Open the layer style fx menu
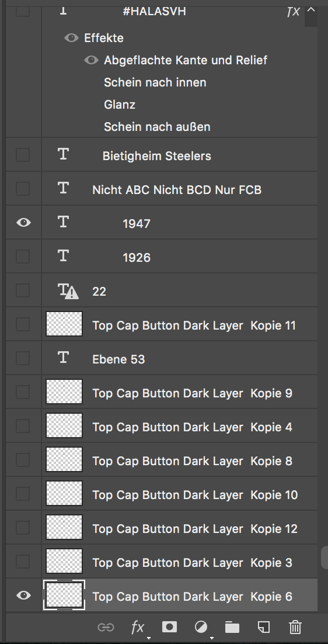This screenshot has width=328, height=644. (138, 627)
